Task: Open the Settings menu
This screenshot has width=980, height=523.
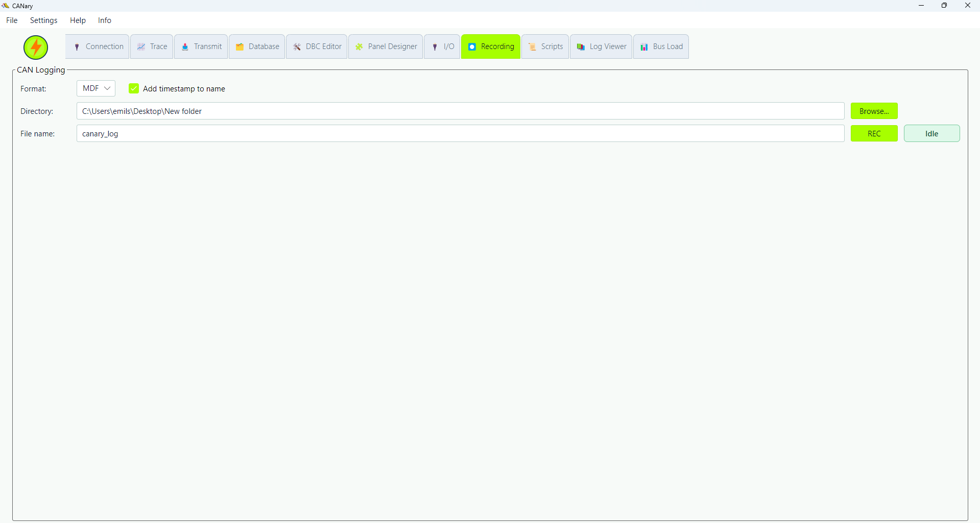Action: coord(44,20)
